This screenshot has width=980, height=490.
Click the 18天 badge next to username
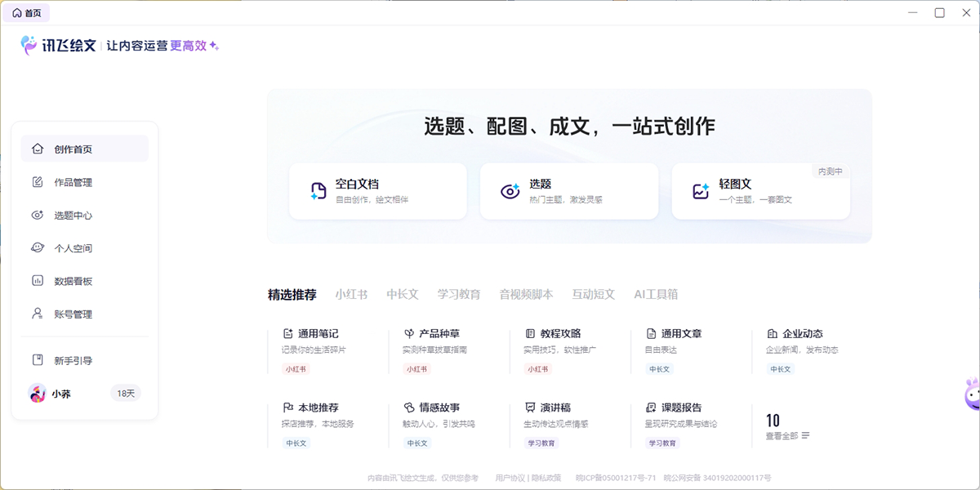tap(126, 394)
